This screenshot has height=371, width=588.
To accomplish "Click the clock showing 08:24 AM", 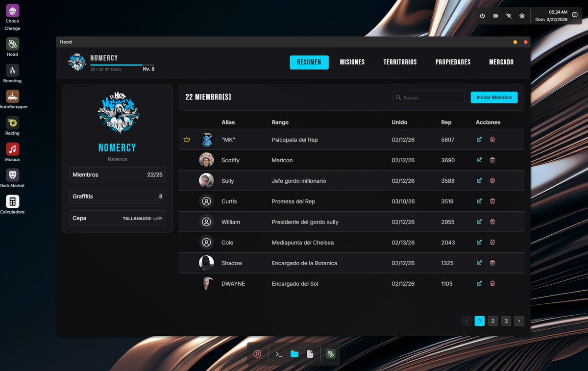I will pos(558,12).
